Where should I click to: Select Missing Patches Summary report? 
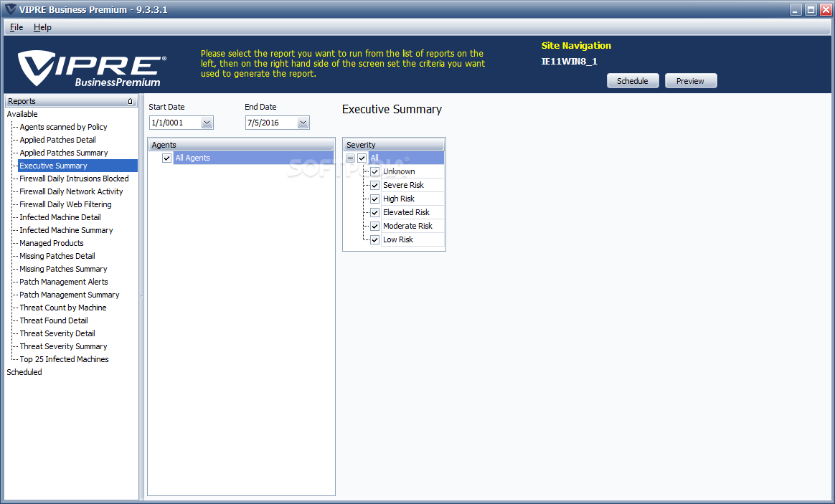tap(63, 269)
